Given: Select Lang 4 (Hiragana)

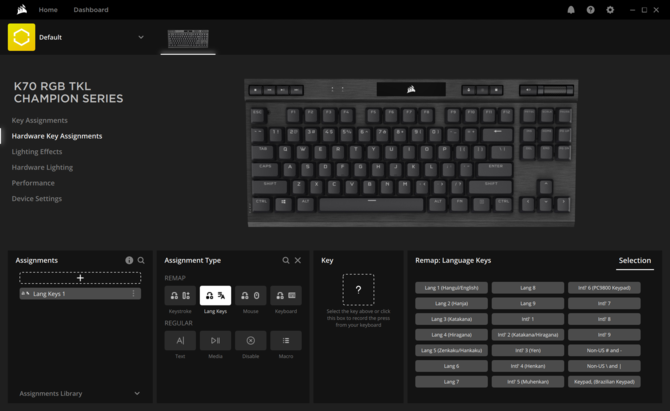Looking at the screenshot, I should click(451, 335).
